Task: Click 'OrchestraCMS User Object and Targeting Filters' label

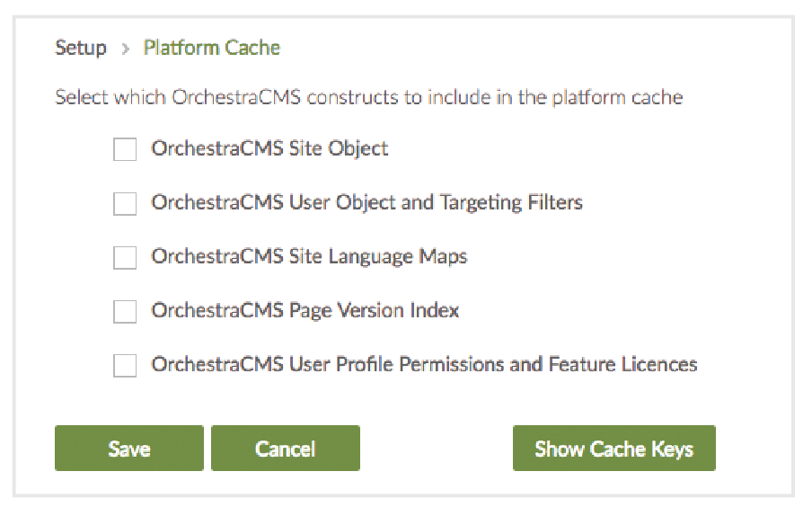Action: tap(366, 203)
